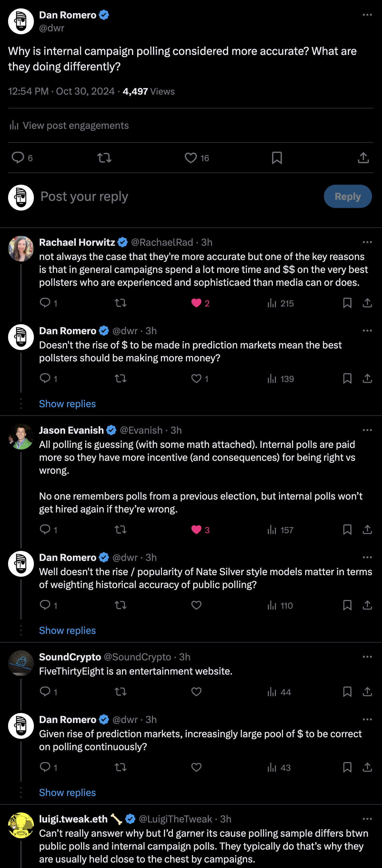Open Rachael Horwitz's profile picture
This screenshot has height=868, width=382.
[x=21, y=249]
